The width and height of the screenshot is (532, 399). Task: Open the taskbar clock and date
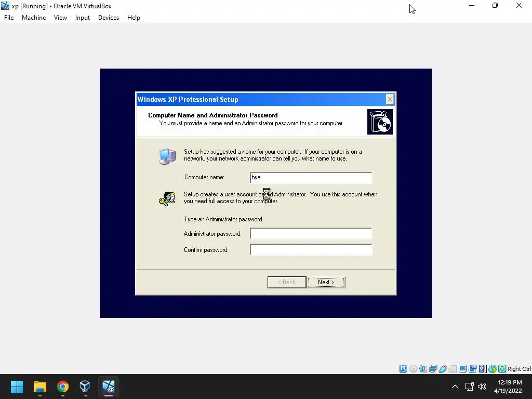click(508, 387)
